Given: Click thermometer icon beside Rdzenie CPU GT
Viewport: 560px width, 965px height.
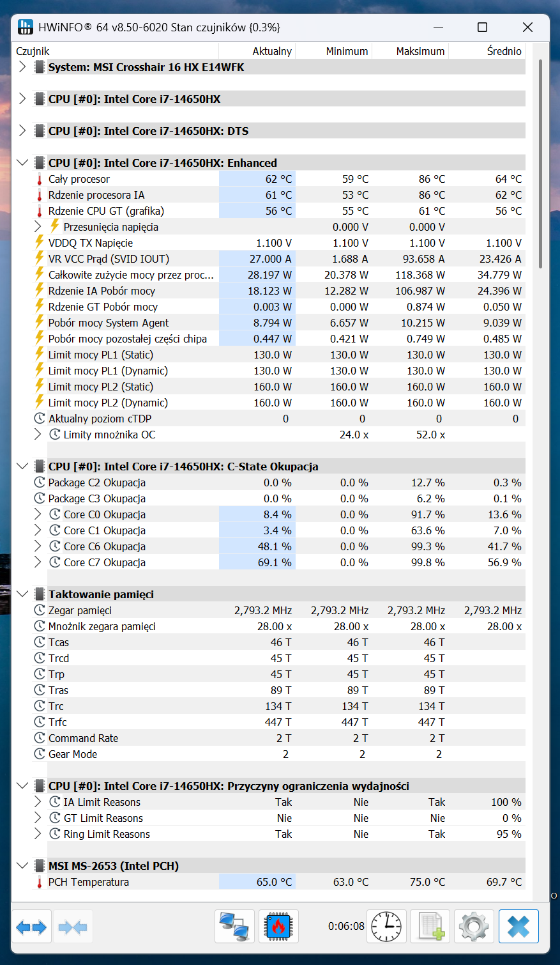Looking at the screenshot, I should point(40,211).
